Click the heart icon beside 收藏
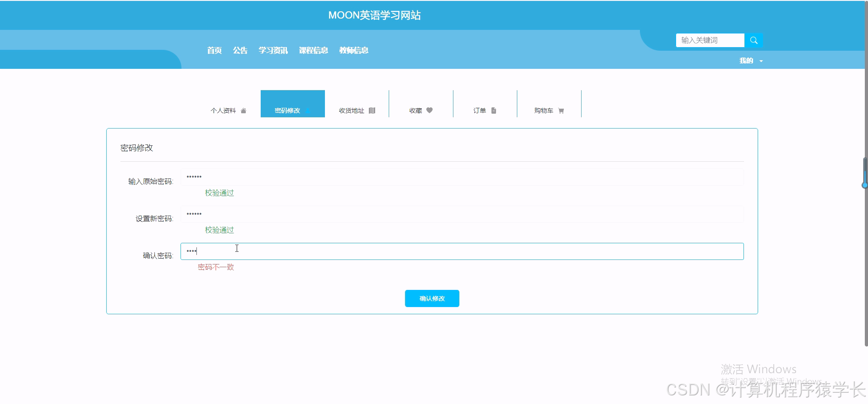 (x=429, y=110)
